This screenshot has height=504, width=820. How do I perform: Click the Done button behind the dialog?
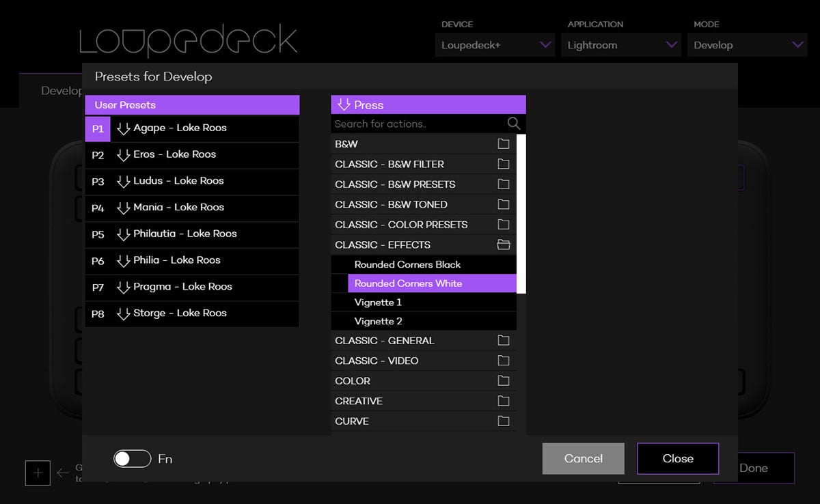(754, 468)
